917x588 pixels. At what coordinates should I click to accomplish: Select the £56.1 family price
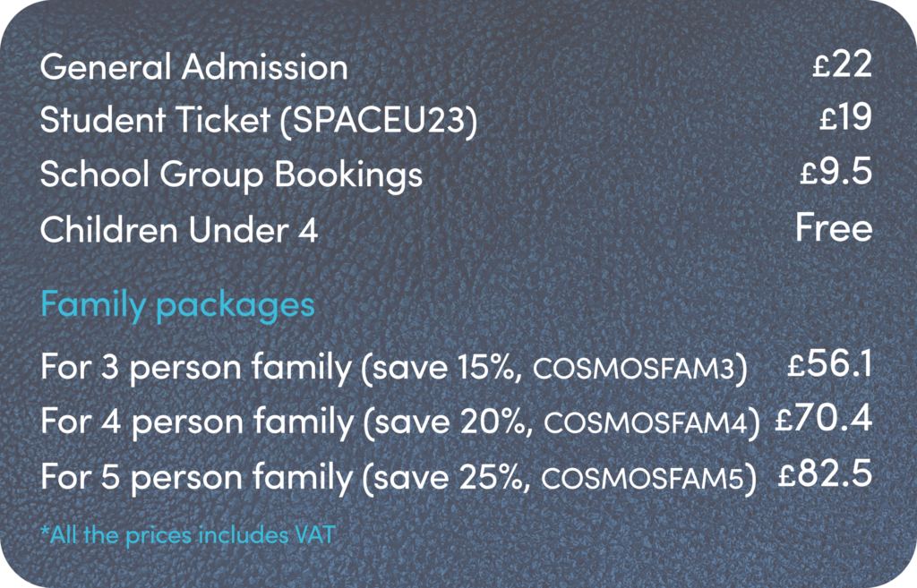click(829, 364)
